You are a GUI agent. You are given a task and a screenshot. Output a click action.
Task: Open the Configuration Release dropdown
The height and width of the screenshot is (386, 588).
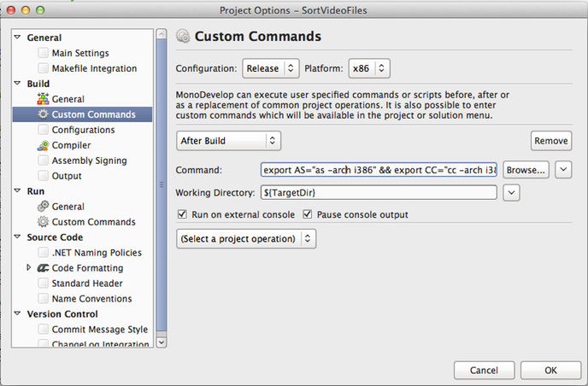tap(271, 67)
